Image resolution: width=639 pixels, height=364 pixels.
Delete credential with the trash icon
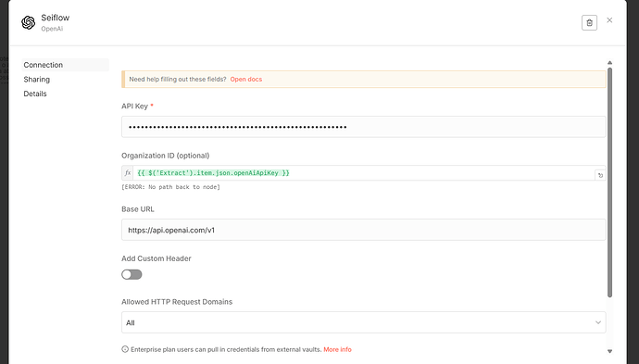(x=589, y=23)
